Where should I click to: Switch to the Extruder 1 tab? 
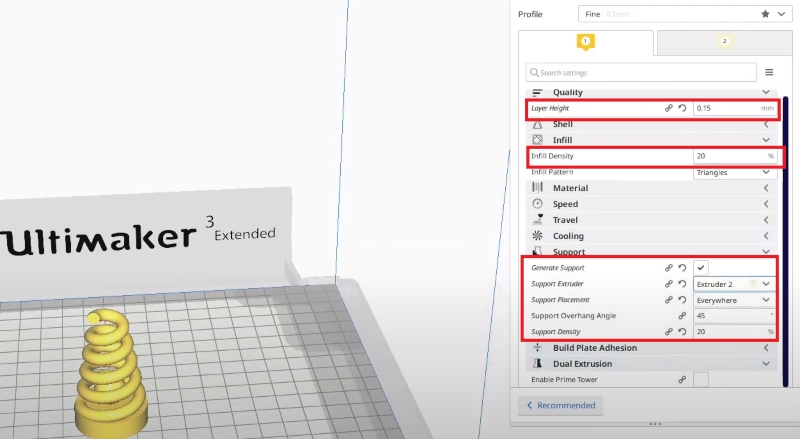[586, 42]
